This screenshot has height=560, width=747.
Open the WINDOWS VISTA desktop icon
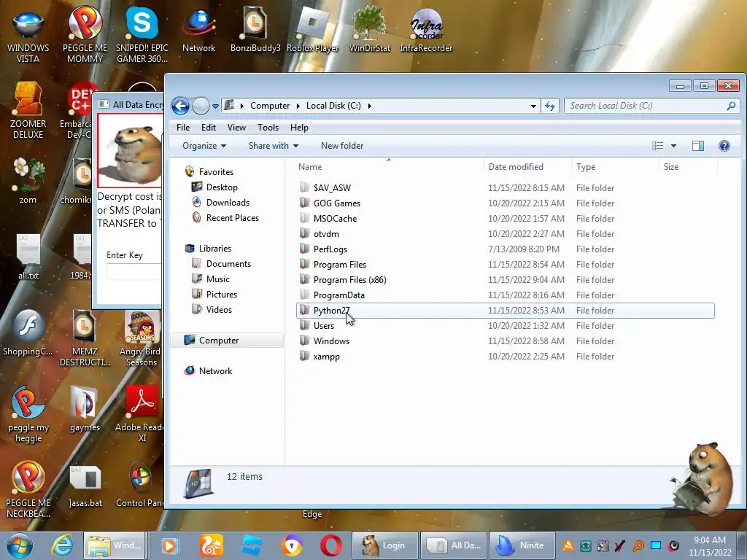28,34
